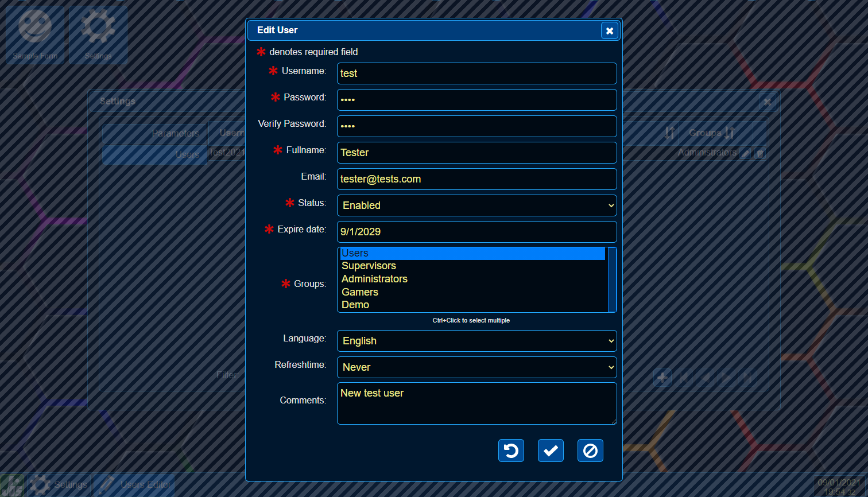Open the Refreshtime dropdown showing Never
Screen dimensions: 868x497
(476, 367)
